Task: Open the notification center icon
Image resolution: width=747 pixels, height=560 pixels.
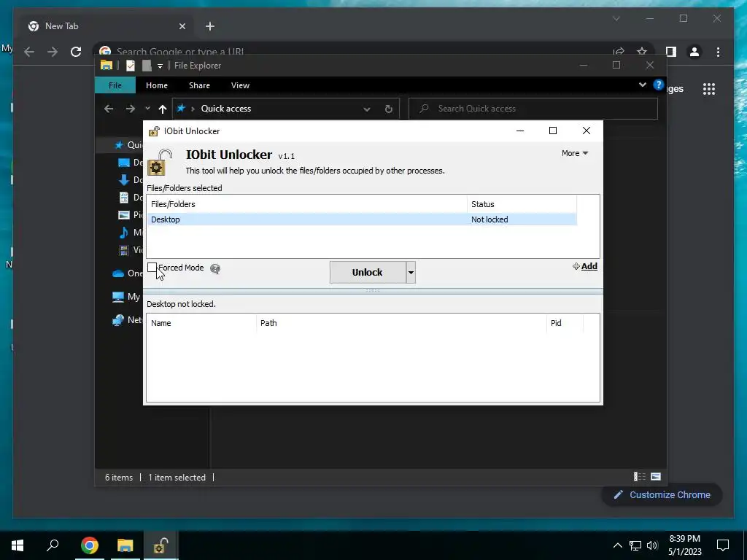Action: point(723,545)
